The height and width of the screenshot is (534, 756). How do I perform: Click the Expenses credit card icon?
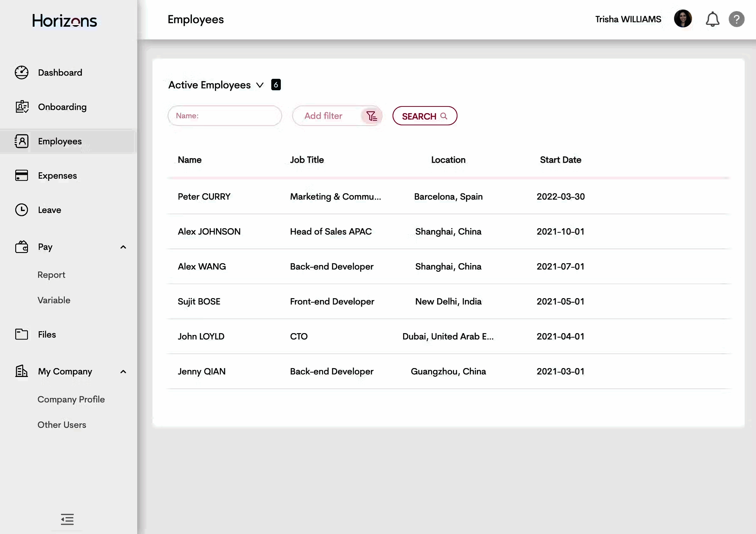[22, 175]
